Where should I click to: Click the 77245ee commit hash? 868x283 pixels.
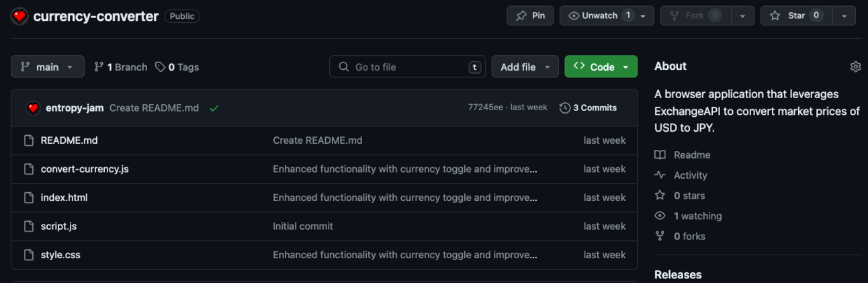pyautogui.click(x=485, y=108)
